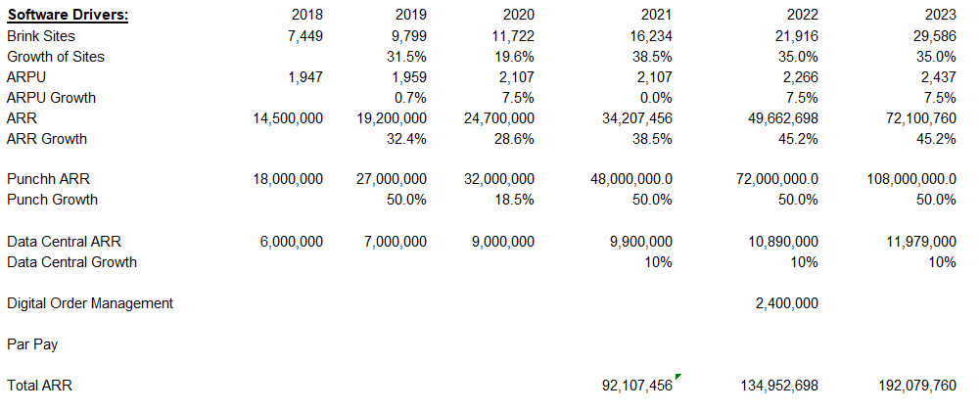Click Total ARR value 92,107,456
The height and width of the screenshot is (411, 980).
[x=637, y=386]
